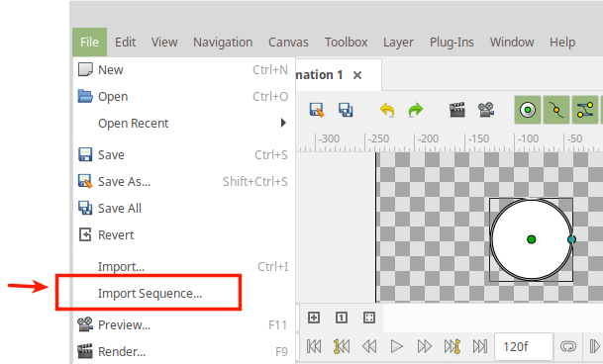Viewport: 603px width, 364px height.
Task: Seek to the previous keyframe icon
Action: pyautogui.click(x=342, y=346)
